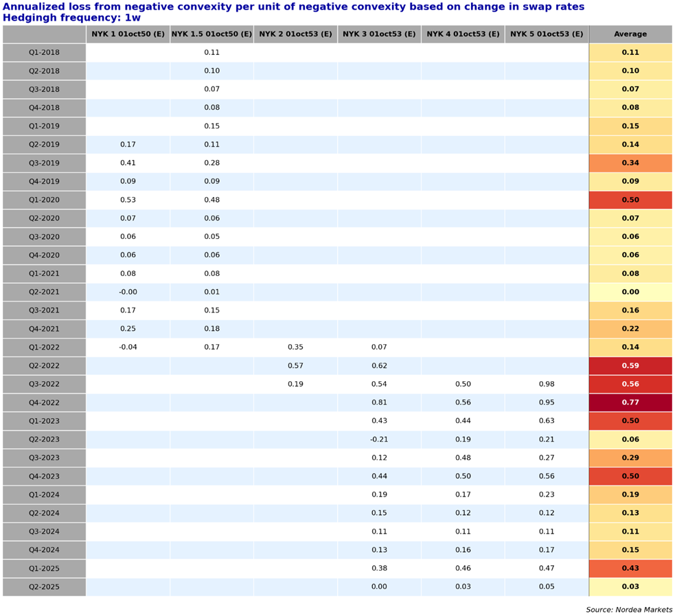Select the Average cell "0.34" for Q3-2019

pyautogui.click(x=630, y=163)
